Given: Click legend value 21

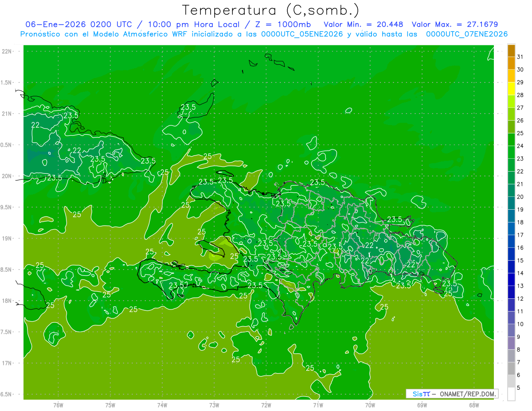Looking at the screenshot, I should pyautogui.click(x=520, y=184).
